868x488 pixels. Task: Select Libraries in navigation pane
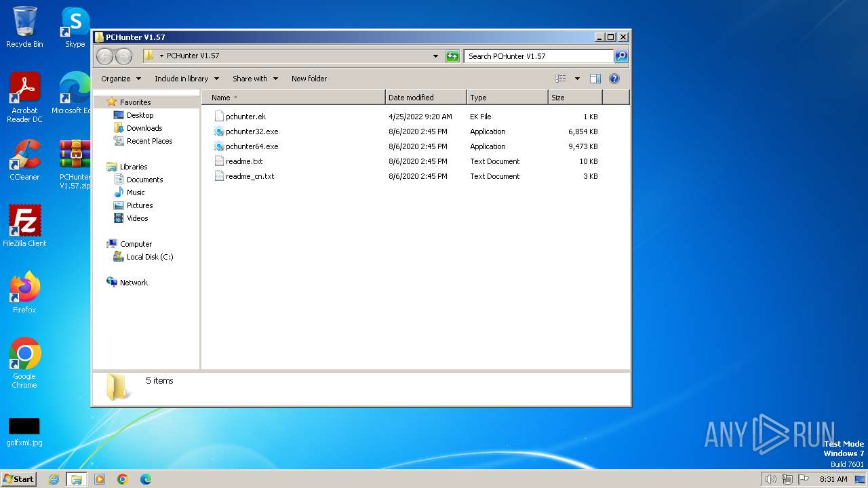tap(134, 167)
